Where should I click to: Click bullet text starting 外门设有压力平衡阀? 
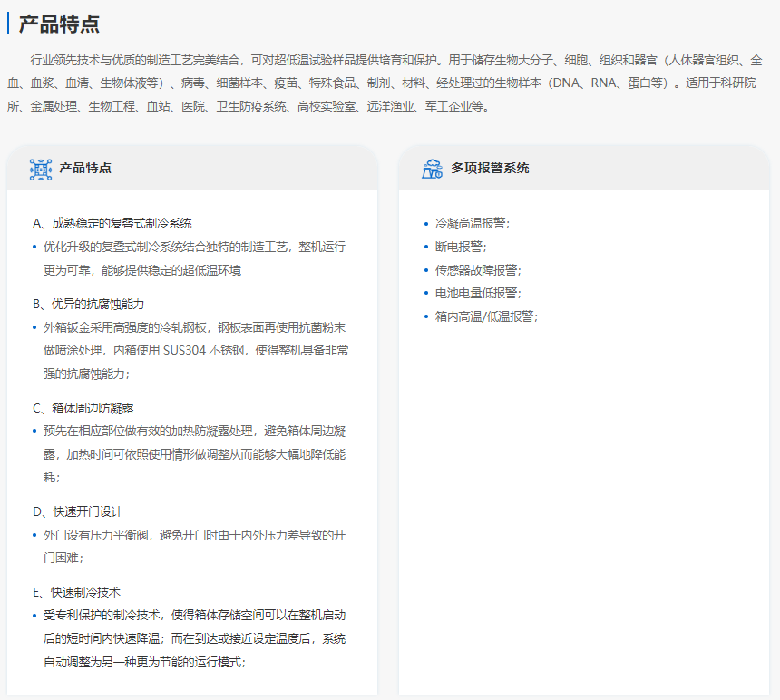[x=194, y=547]
